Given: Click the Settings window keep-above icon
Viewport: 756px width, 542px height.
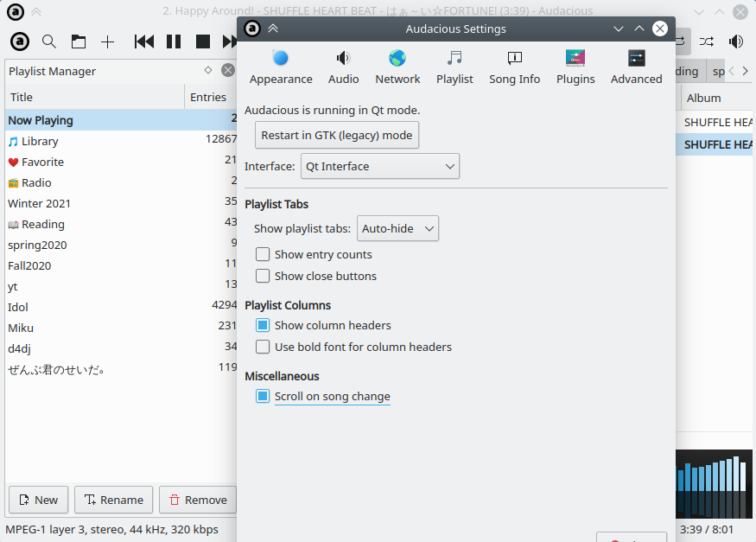Looking at the screenshot, I should tap(273, 29).
